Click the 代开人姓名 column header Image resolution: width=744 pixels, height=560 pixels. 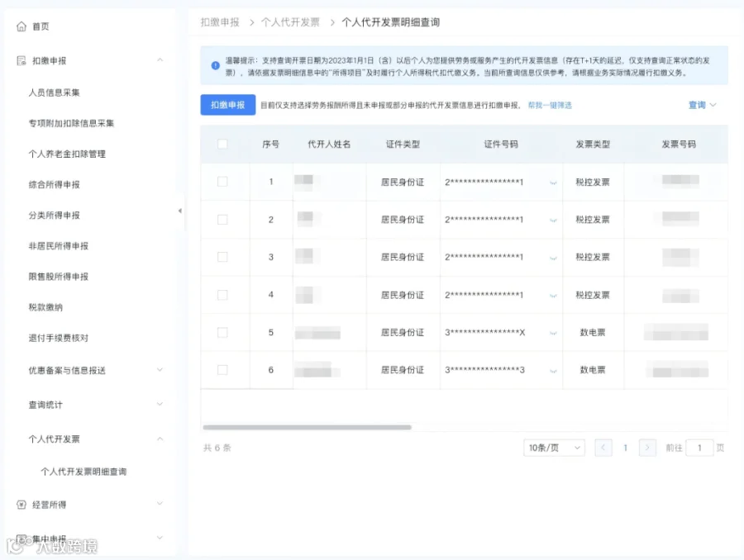(x=329, y=145)
